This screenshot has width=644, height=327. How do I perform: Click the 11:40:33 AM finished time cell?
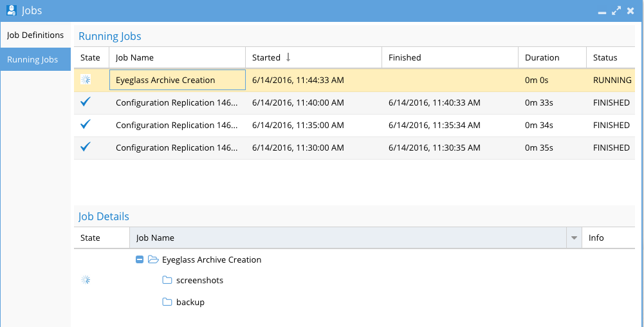(450, 103)
